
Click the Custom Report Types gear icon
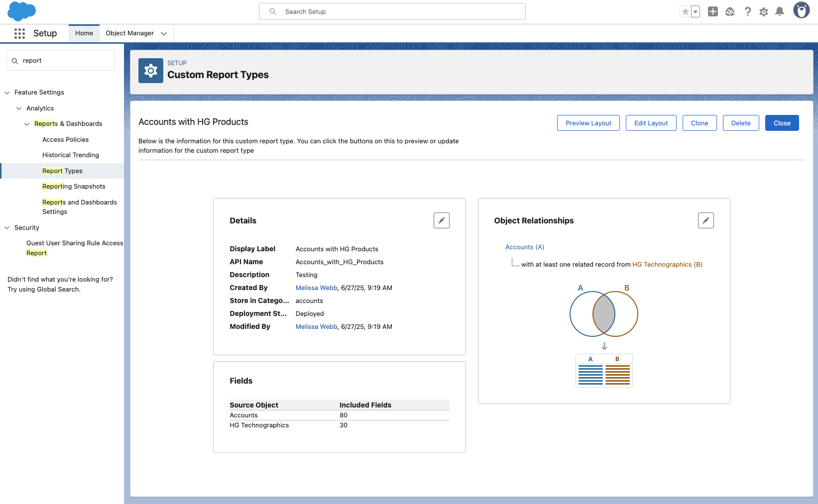click(151, 71)
